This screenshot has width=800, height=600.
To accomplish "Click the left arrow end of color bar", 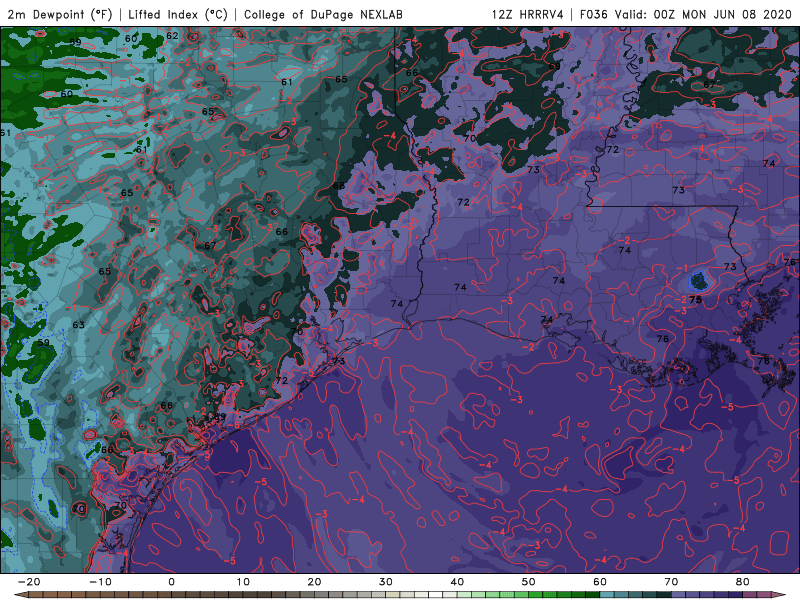I will click(x=20, y=595).
